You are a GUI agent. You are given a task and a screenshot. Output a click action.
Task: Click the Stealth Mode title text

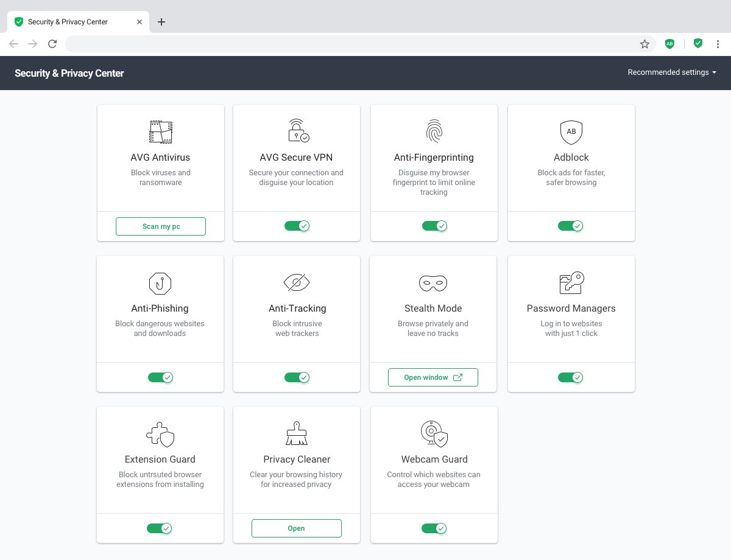tap(433, 309)
